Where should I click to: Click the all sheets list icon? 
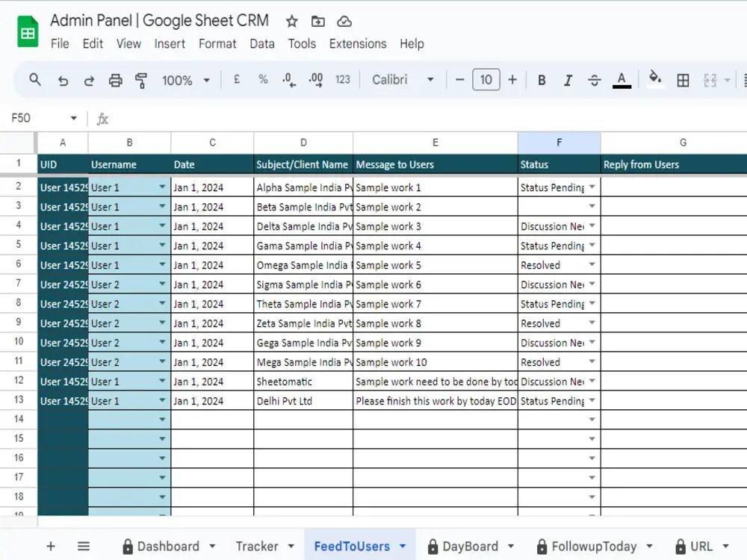pos(84,547)
